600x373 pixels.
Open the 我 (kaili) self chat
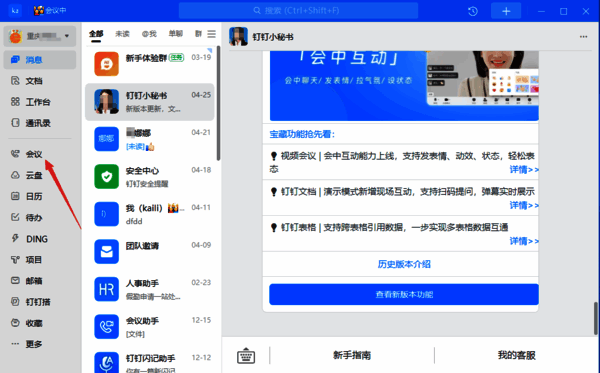click(x=150, y=214)
